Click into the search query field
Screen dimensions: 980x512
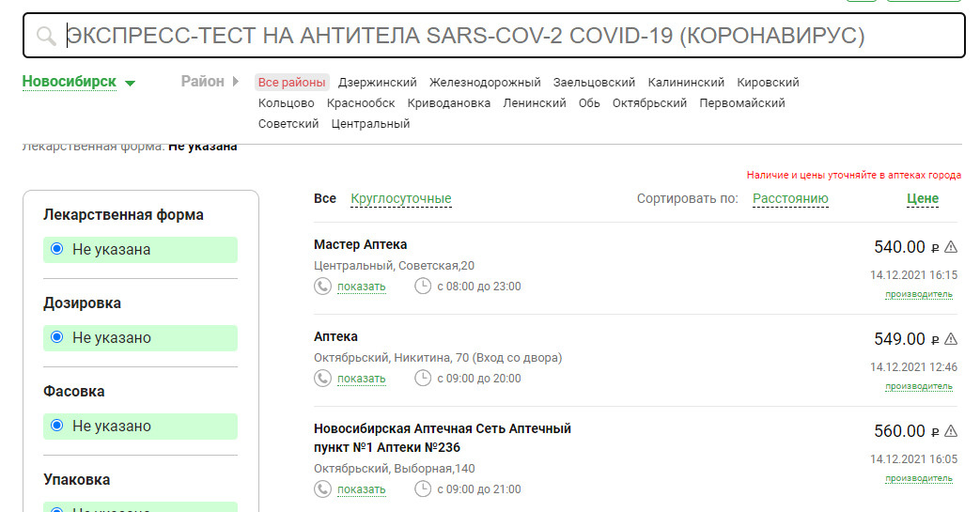(x=493, y=36)
